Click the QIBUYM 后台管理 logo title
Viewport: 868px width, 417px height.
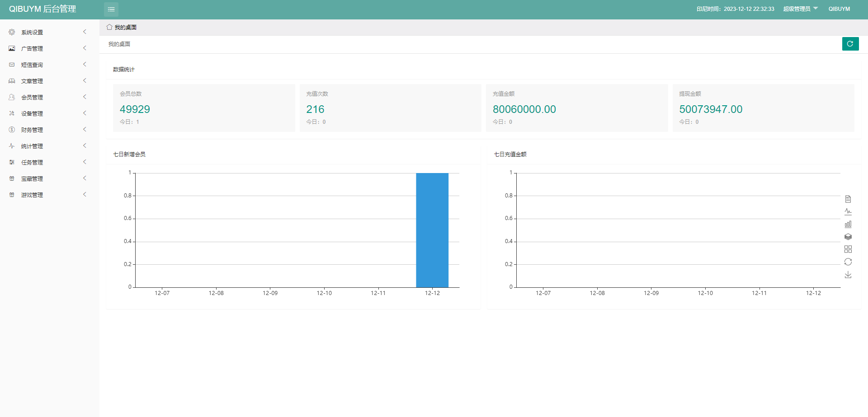(x=42, y=9)
